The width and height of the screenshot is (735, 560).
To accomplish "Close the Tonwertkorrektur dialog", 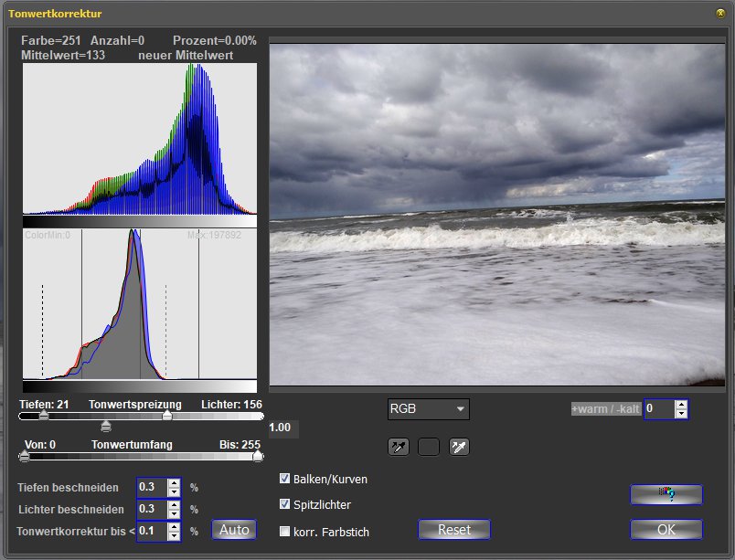I will tap(721, 15).
